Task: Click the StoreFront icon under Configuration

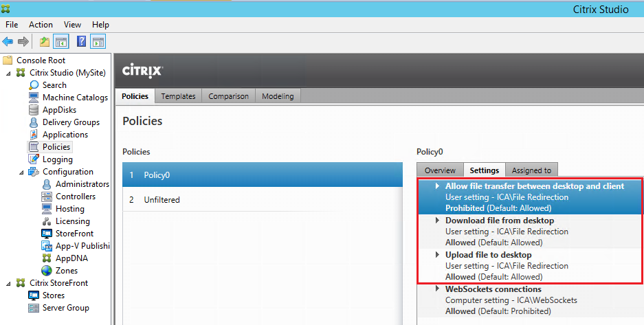Action: click(47, 234)
